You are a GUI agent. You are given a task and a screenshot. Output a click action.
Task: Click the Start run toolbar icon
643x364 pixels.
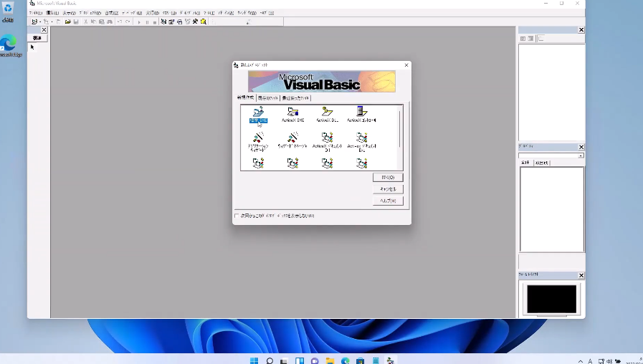[x=139, y=22]
